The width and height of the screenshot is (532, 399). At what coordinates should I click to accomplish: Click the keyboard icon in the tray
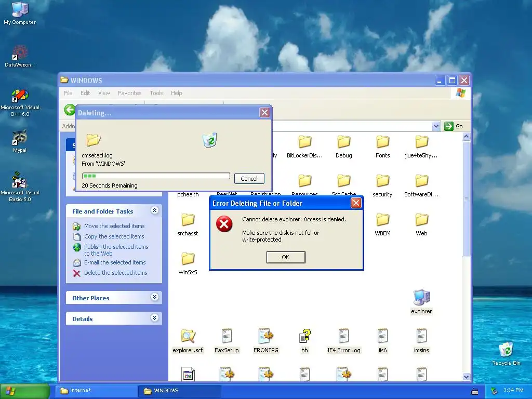[475, 392]
